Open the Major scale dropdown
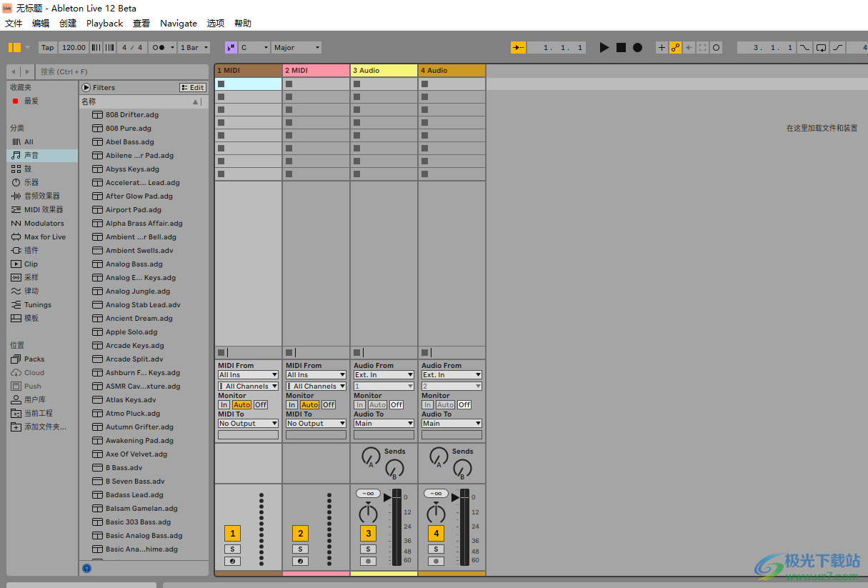 point(296,47)
